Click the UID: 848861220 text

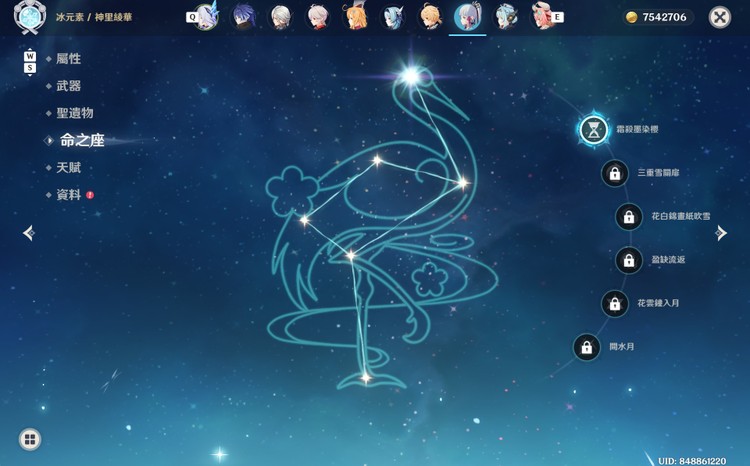(x=692, y=461)
